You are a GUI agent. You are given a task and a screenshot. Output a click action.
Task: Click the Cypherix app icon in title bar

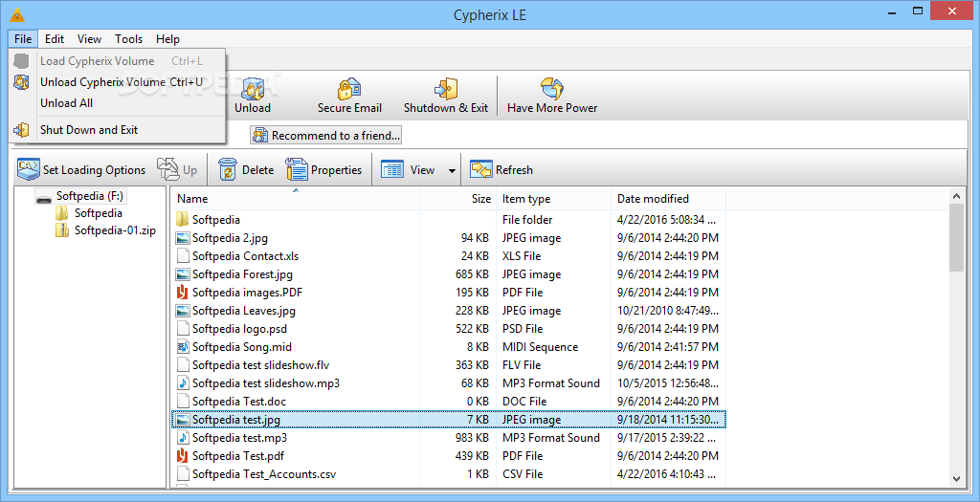17,14
